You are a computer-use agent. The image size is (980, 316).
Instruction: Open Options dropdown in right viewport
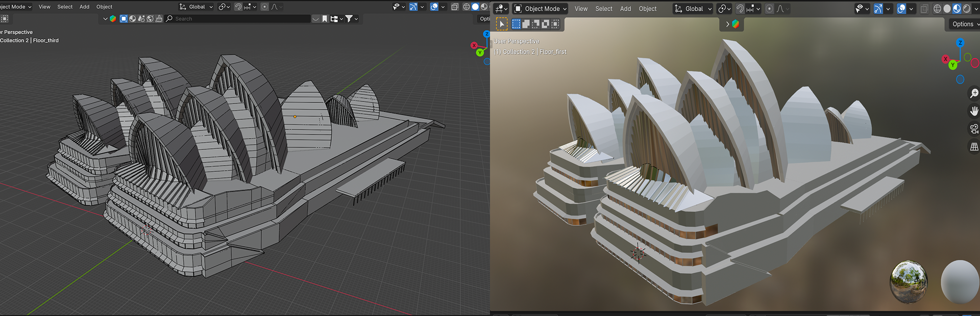[964, 24]
